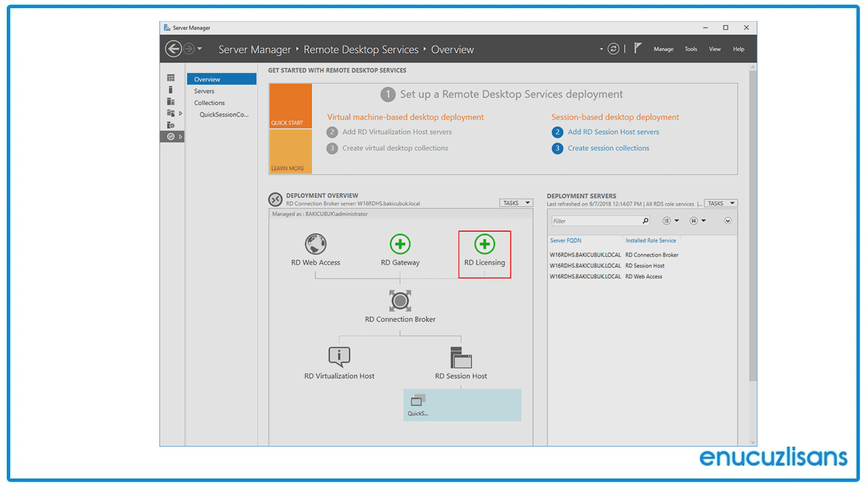This screenshot has height=488, width=868.
Task: Expand the File and Storage Services arrow
Action: point(180,113)
